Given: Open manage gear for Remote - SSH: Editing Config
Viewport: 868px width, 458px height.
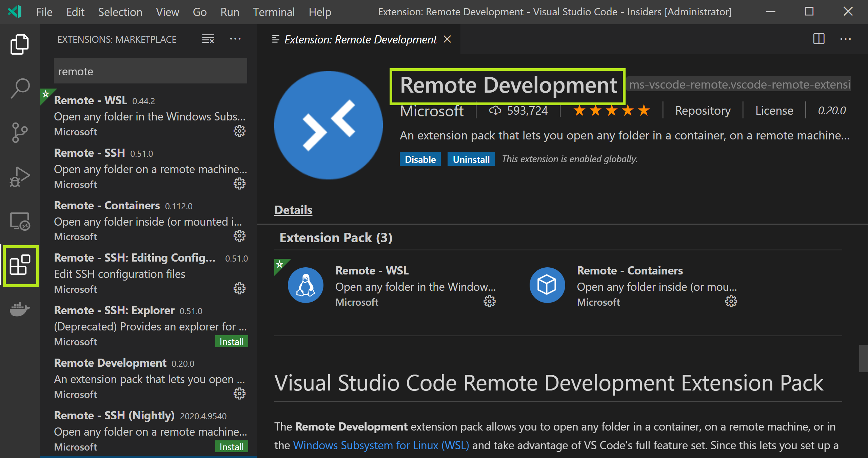Looking at the screenshot, I should click(x=239, y=289).
